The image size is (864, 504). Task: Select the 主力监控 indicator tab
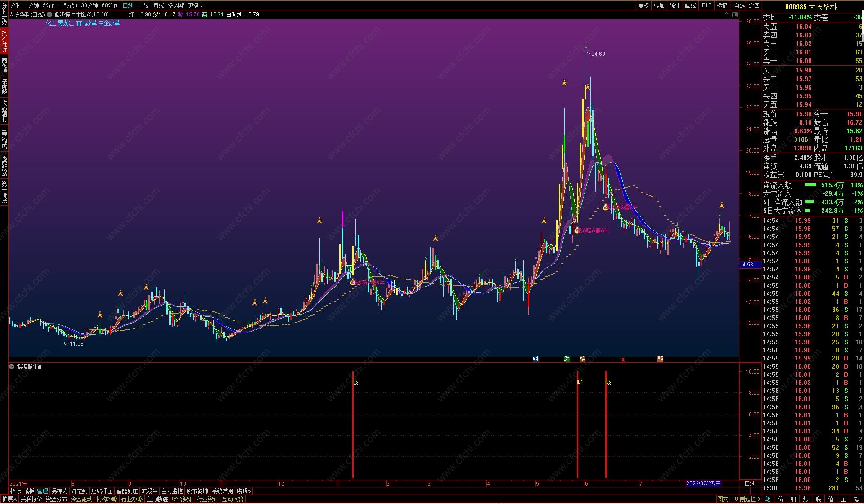(172, 491)
